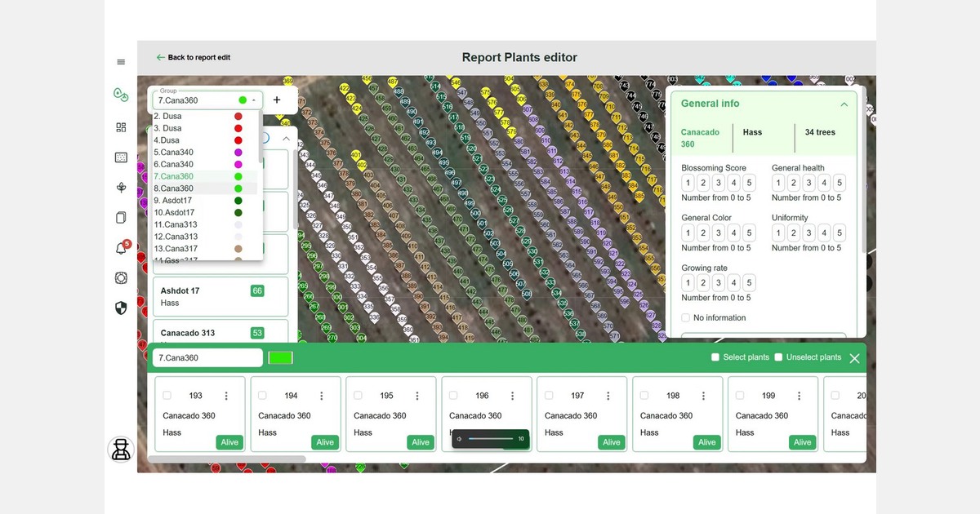Collapse the General info panel
The image size is (980, 514).
(844, 104)
